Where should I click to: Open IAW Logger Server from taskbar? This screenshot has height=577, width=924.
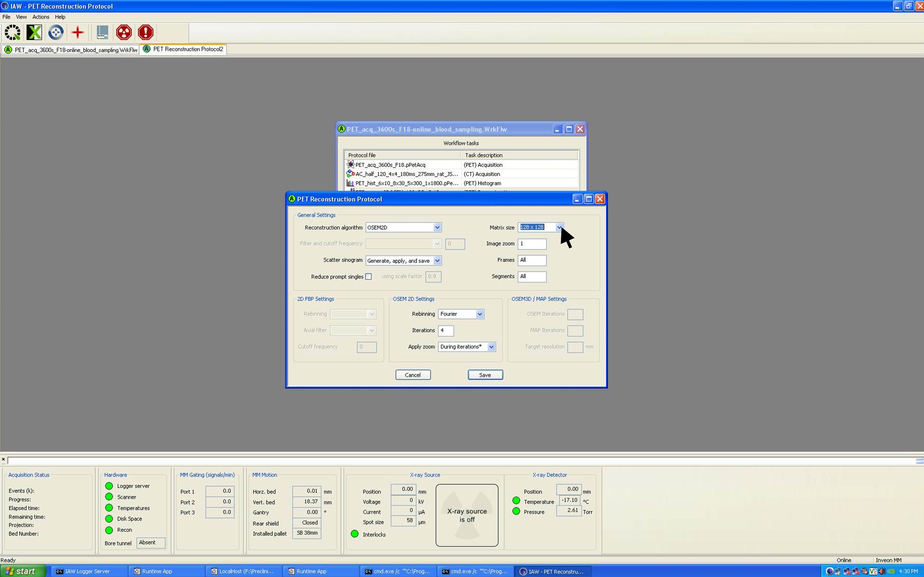tap(87, 571)
